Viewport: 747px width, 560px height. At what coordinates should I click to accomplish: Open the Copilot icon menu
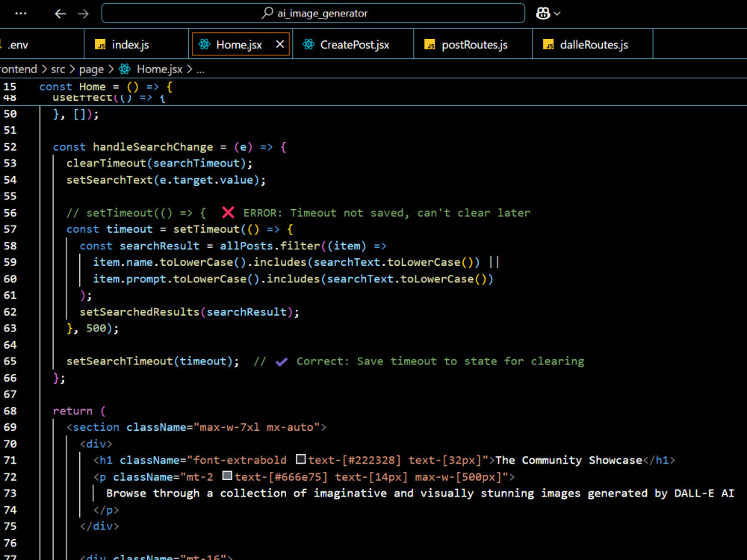click(x=543, y=13)
